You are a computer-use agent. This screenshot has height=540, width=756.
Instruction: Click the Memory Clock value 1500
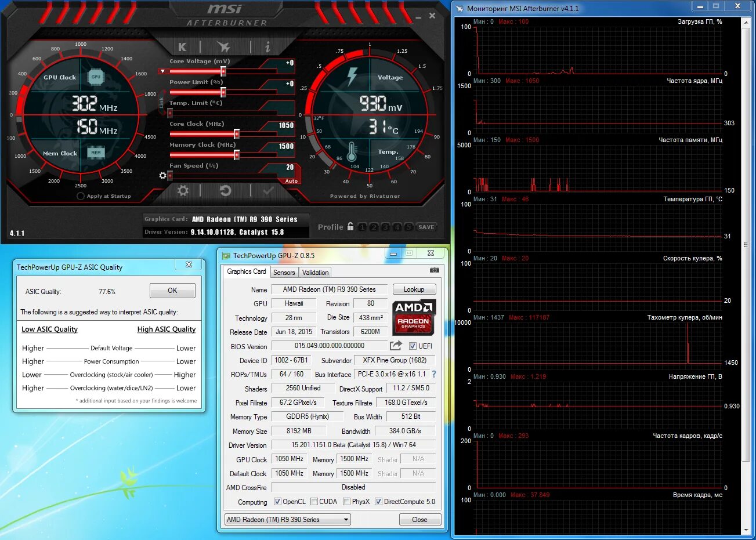[x=286, y=146]
